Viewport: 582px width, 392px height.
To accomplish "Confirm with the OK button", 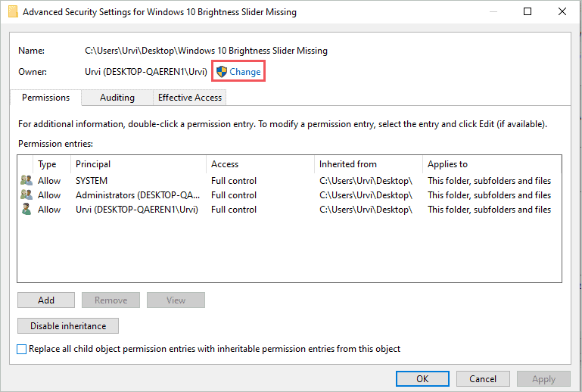I will (422, 378).
